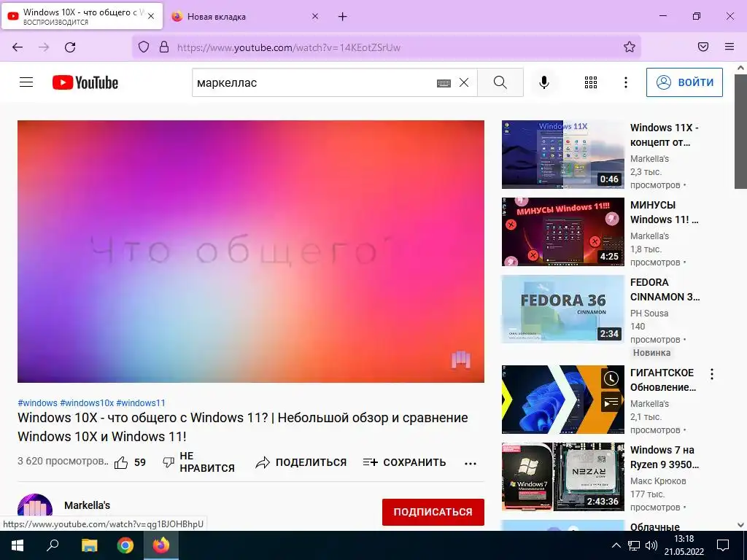Open volume control in tray
747x560 pixels.
(x=651, y=545)
